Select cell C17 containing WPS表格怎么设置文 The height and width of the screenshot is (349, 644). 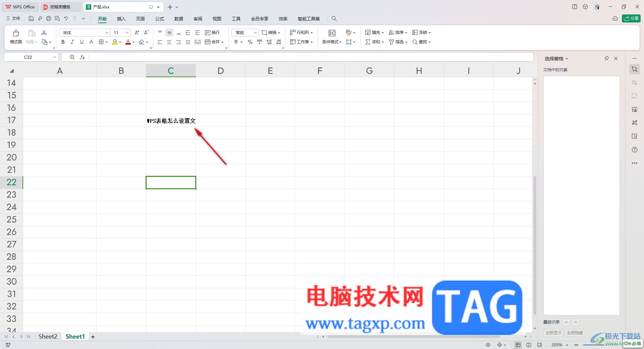point(171,120)
